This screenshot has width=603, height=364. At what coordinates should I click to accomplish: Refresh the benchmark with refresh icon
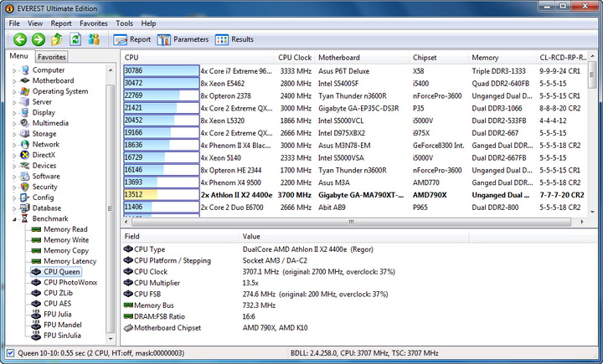(75, 39)
